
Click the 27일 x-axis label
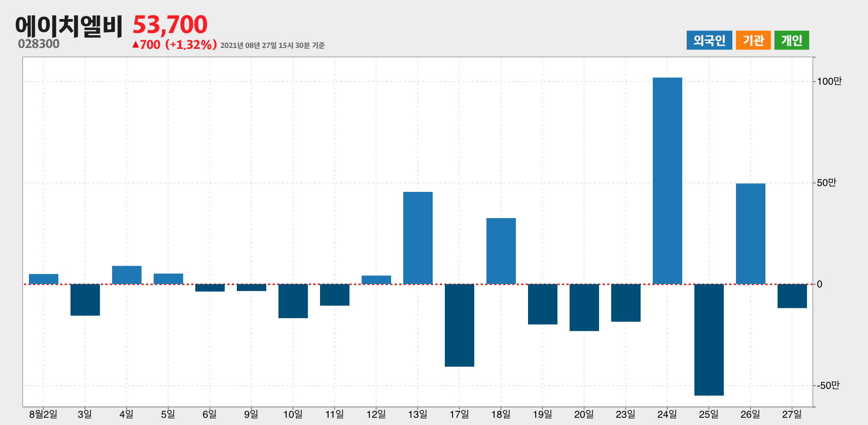coord(792,414)
